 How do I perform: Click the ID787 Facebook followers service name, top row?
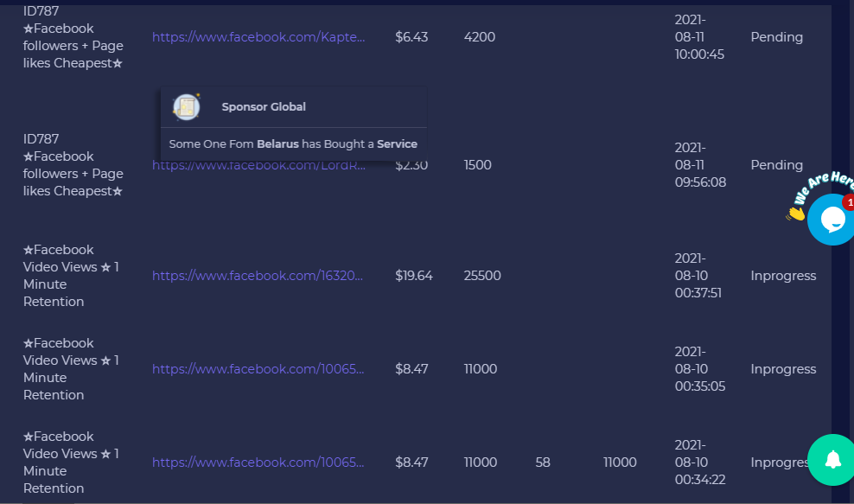coord(73,37)
